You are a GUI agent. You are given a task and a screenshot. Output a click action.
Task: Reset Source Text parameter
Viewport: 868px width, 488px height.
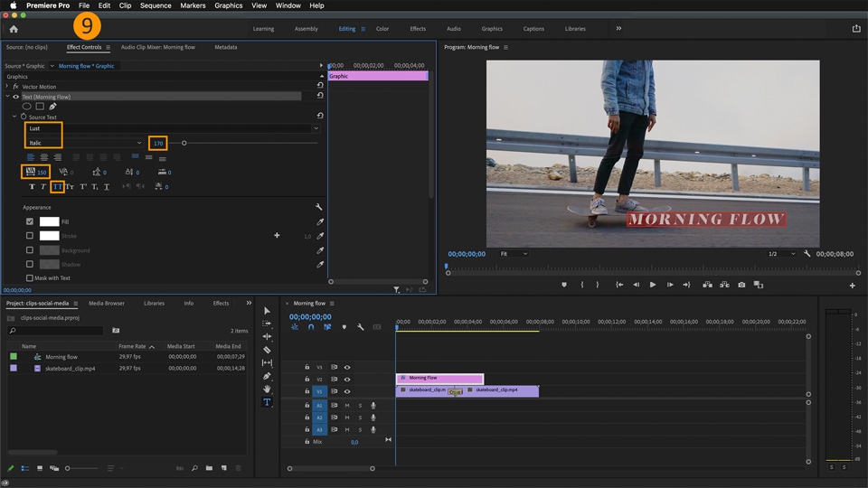tap(320, 116)
